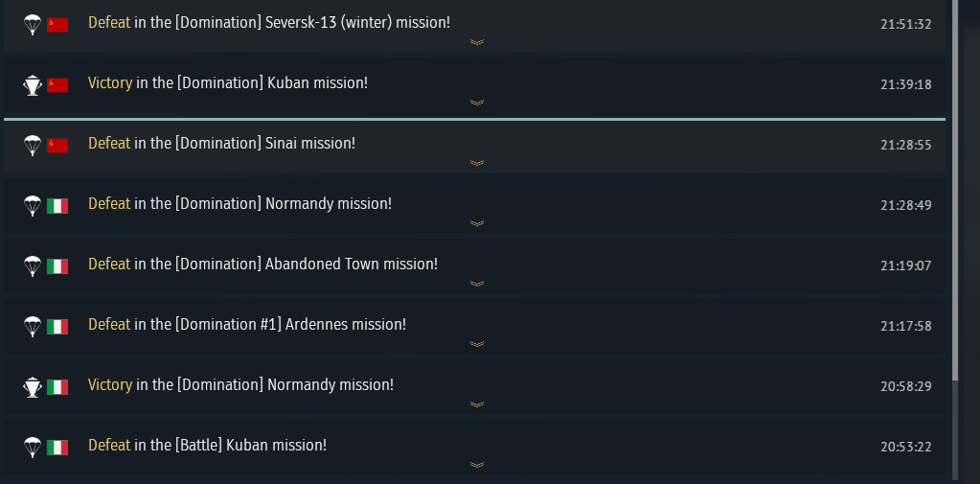Expand the Seversk-13 (winter) mission details
The height and width of the screenshot is (484, 980).
tap(477, 42)
